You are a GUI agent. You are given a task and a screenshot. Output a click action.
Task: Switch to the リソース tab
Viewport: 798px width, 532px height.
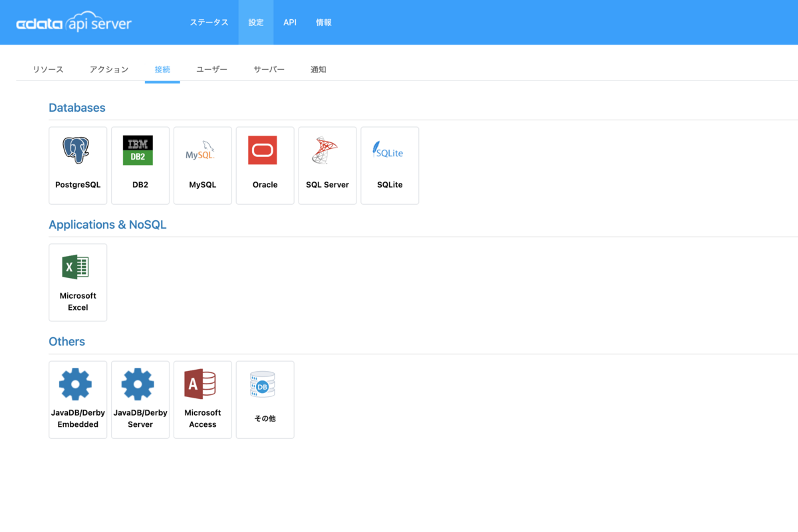pyautogui.click(x=49, y=69)
